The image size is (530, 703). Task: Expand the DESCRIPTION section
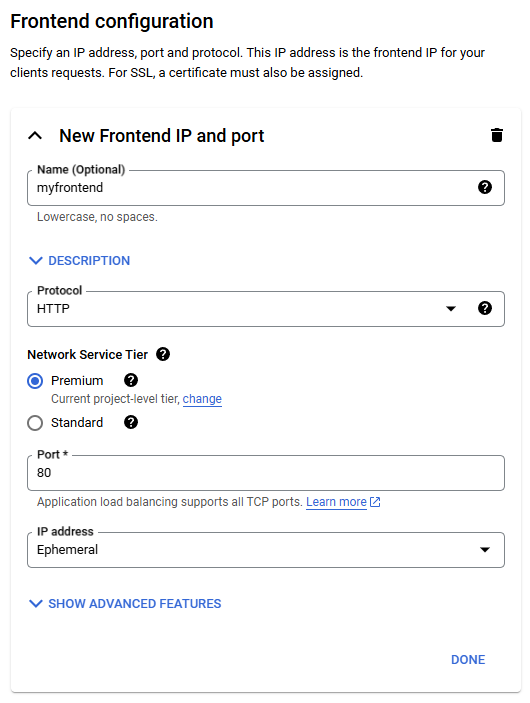point(79,260)
